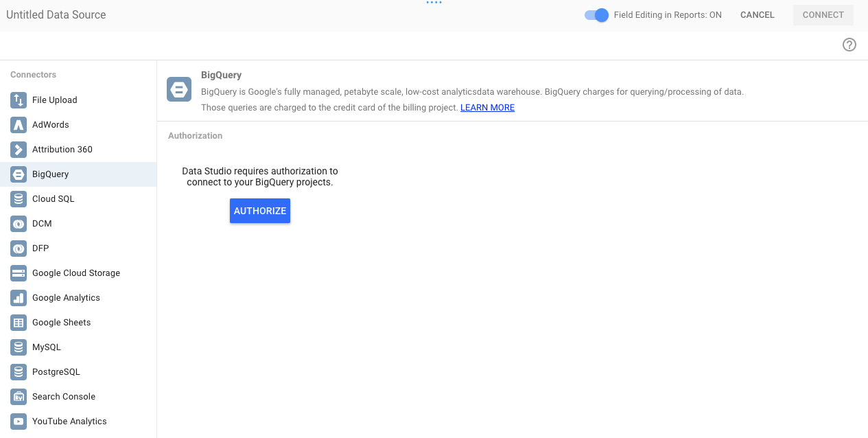Click the Search Console connector icon
Screen dimensions: 868x438
(19, 397)
